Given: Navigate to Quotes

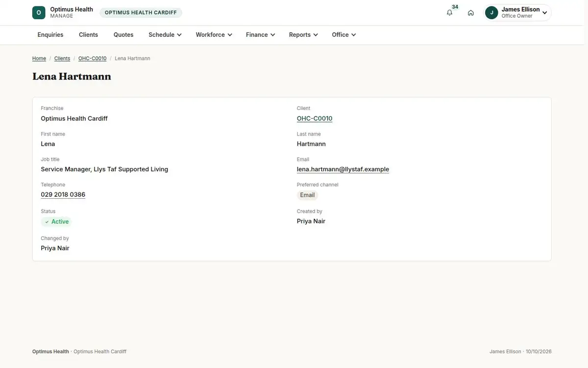Looking at the screenshot, I should [x=123, y=35].
